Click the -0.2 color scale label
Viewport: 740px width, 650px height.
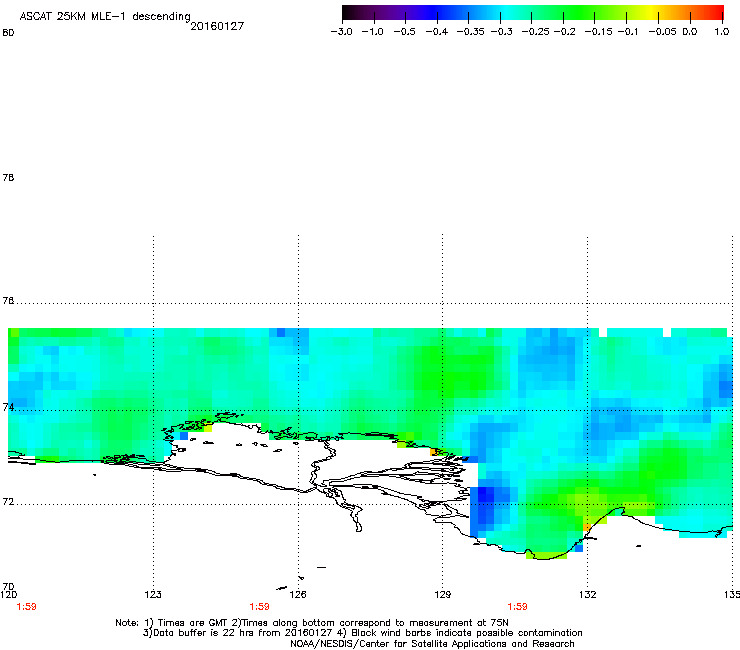(x=564, y=32)
